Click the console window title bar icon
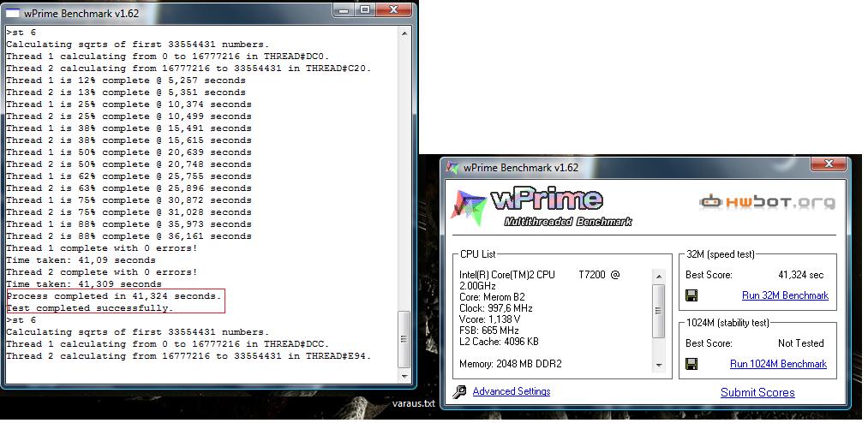Image resolution: width=868 pixels, height=423 pixels. [12, 12]
